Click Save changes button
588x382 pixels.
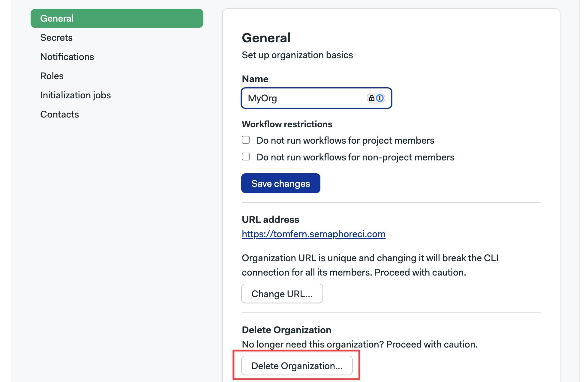(281, 183)
